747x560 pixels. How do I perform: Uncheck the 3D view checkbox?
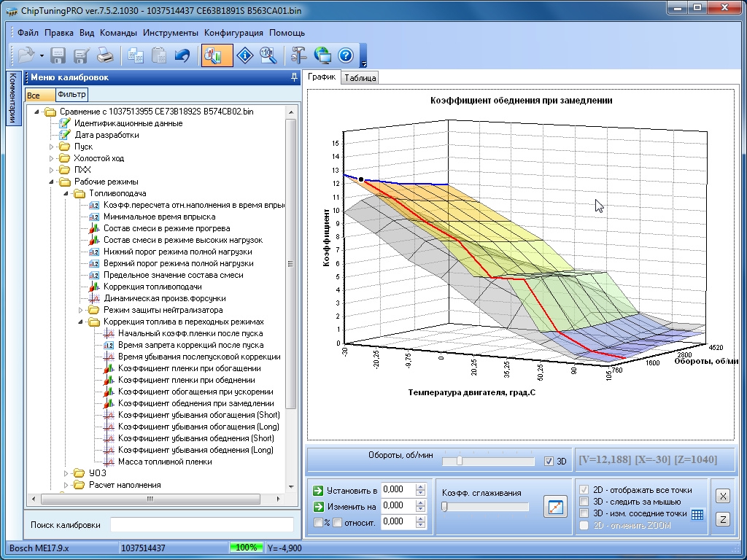click(549, 461)
